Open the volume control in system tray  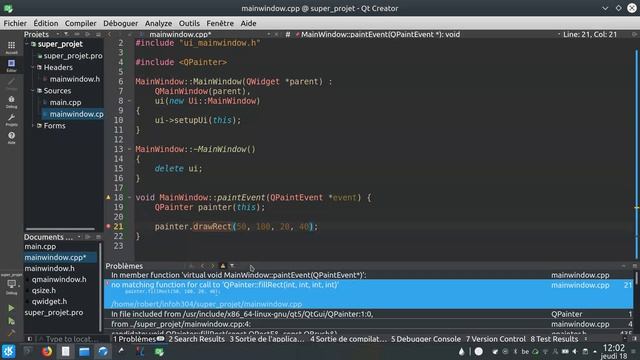(x=575, y=351)
